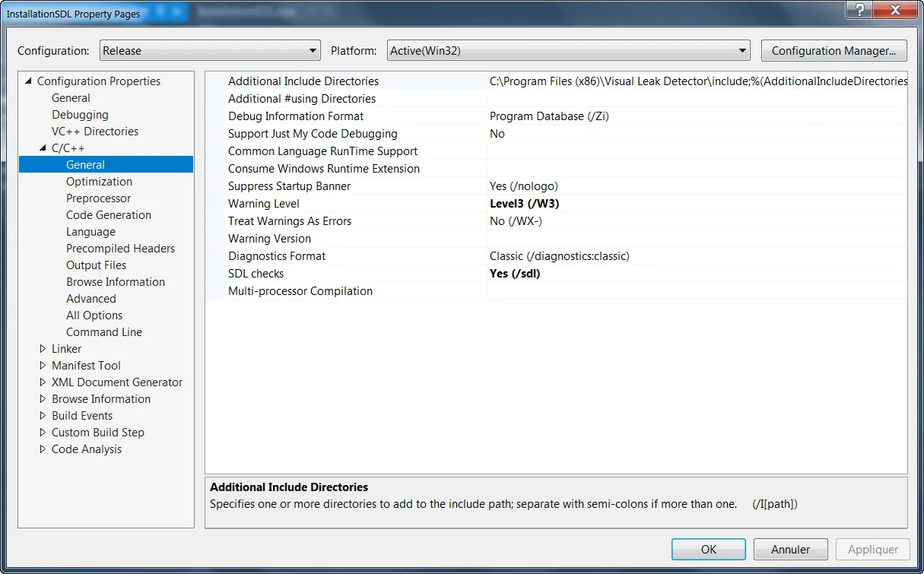Select General under Configuration Properties
The image size is (924, 574).
point(71,98)
